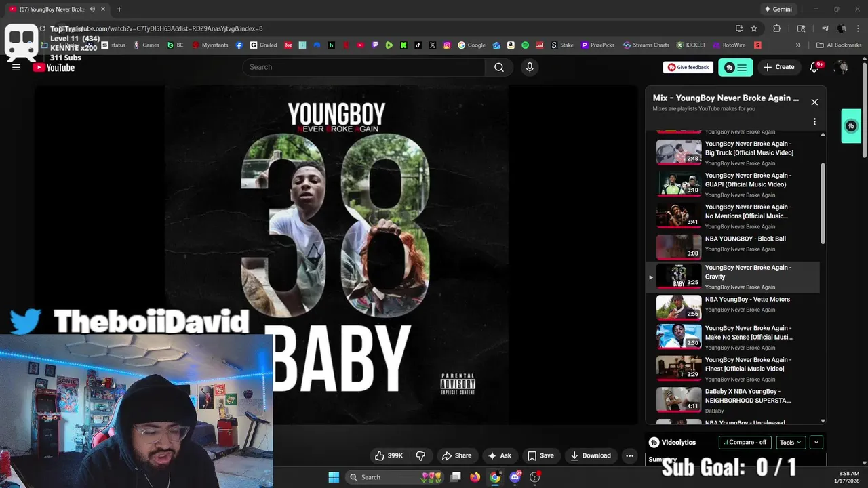Open the notifications bell
Viewport: 868px width, 488px height.
pyautogui.click(x=815, y=67)
